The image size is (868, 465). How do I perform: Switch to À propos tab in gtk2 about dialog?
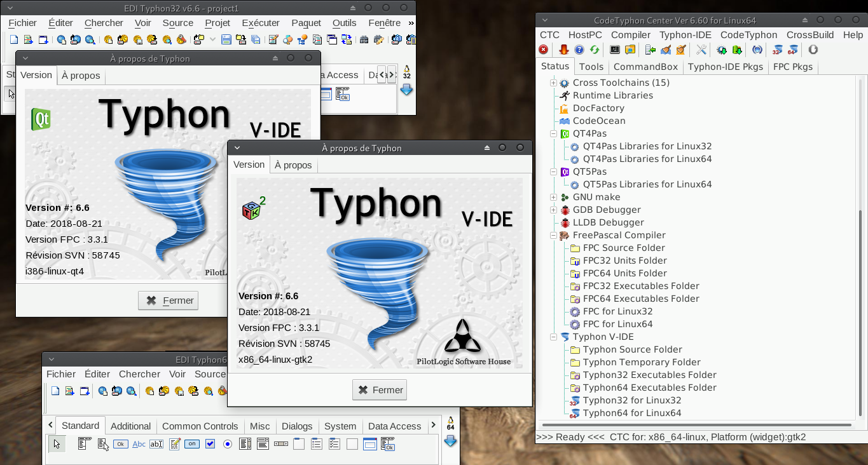pos(293,165)
